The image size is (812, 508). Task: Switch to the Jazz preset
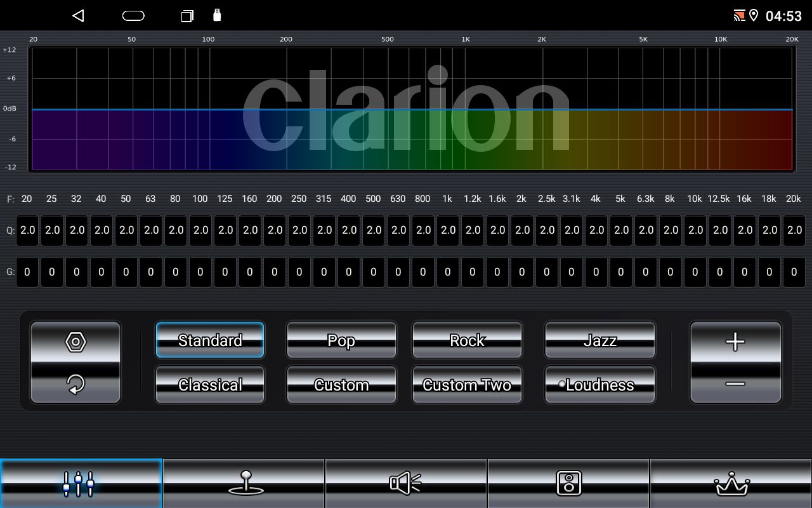pyautogui.click(x=599, y=340)
